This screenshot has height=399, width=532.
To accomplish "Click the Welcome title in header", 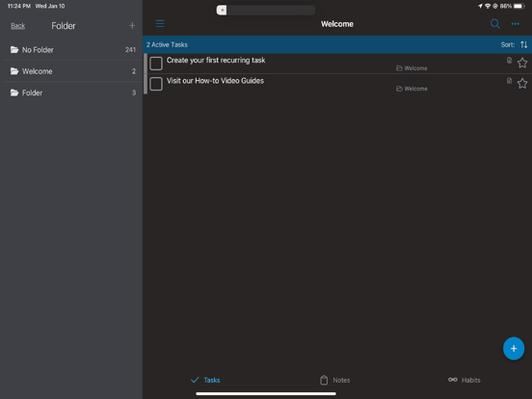I will click(337, 24).
